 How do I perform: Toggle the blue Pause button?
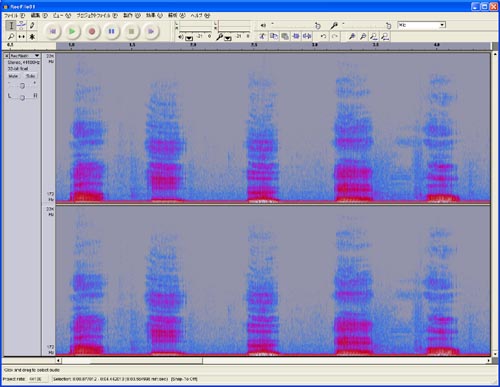click(111, 31)
